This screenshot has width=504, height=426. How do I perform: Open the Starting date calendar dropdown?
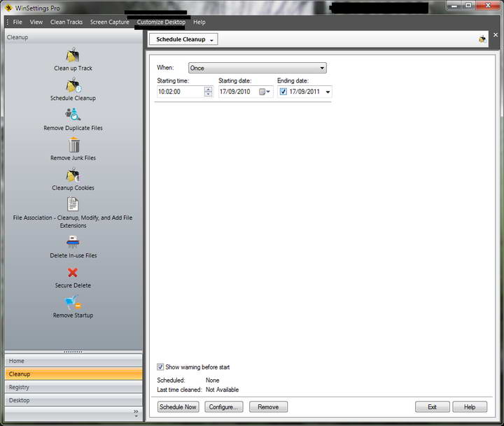(265, 92)
